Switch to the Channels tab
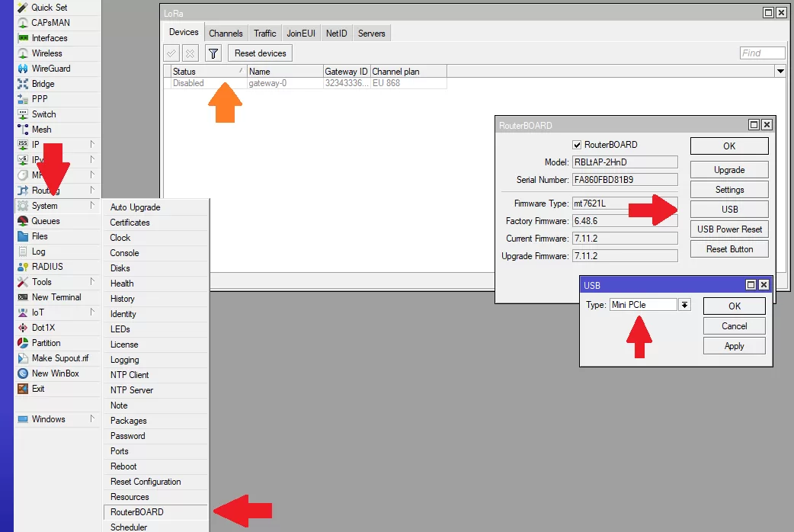The image size is (794, 532). pos(226,34)
